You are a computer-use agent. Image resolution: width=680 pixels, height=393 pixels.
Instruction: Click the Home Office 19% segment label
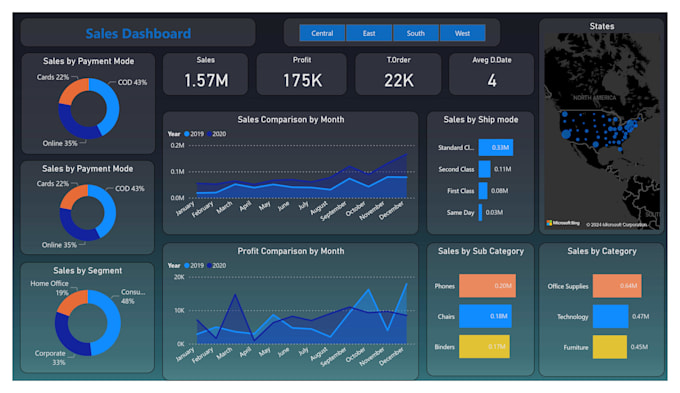tap(49, 288)
